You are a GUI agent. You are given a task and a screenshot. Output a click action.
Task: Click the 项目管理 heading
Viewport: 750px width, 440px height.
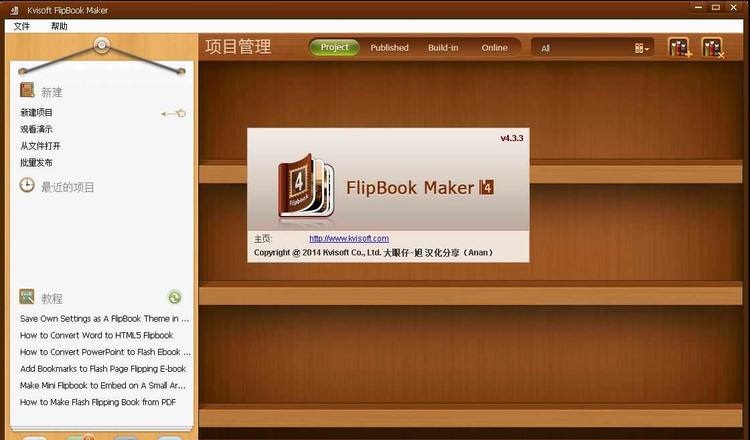(x=238, y=47)
